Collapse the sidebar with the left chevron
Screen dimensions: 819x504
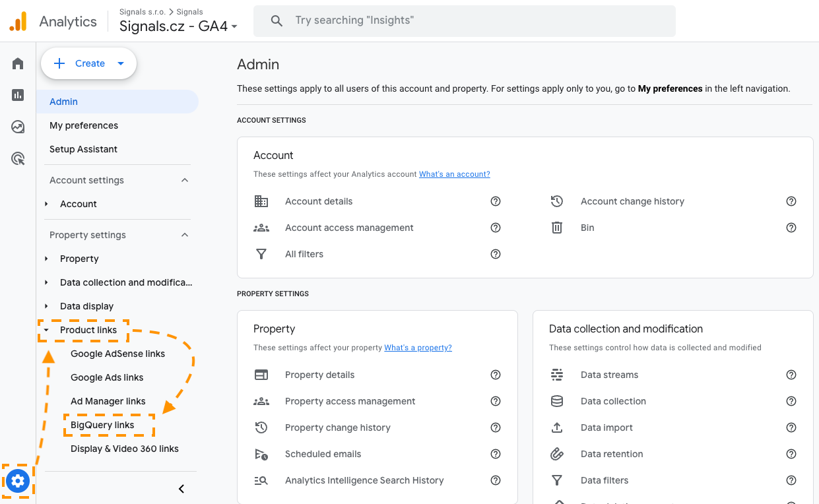(x=181, y=489)
